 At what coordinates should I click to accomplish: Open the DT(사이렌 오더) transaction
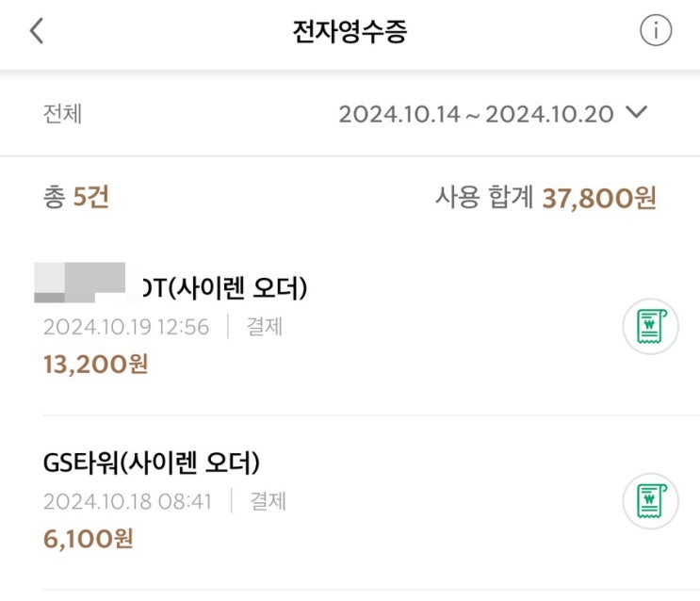click(x=226, y=288)
